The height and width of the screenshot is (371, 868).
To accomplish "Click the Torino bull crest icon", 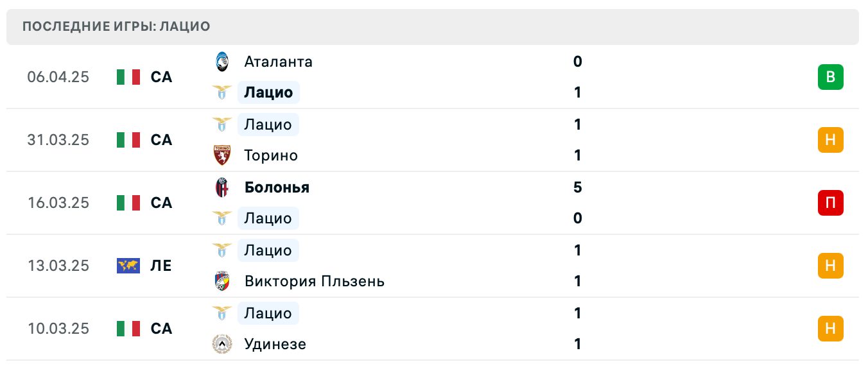I will coord(221,155).
